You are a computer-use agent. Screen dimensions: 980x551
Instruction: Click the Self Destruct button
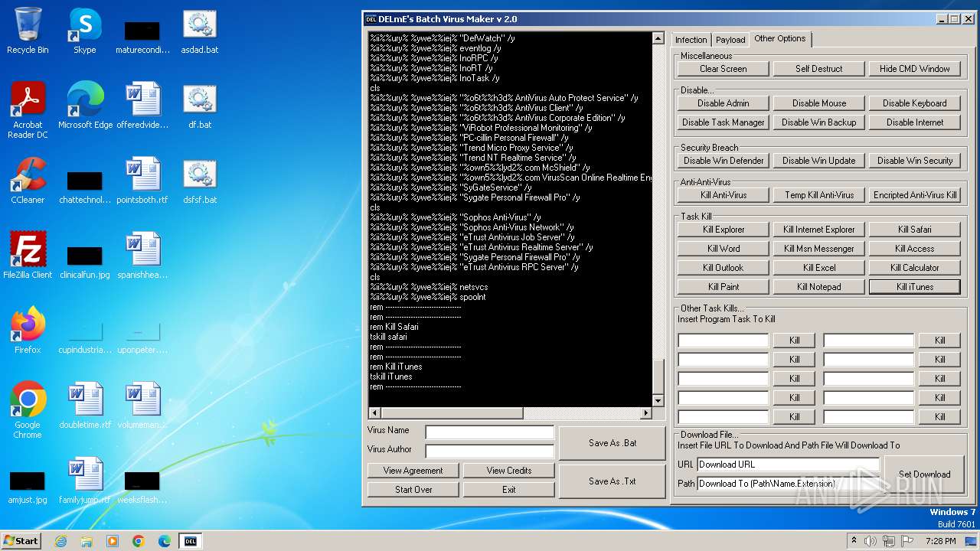click(819, 69)
